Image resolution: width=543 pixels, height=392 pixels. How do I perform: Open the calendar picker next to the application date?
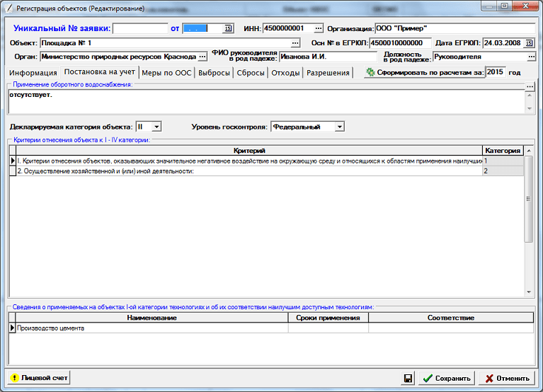[x=228, y=28]
